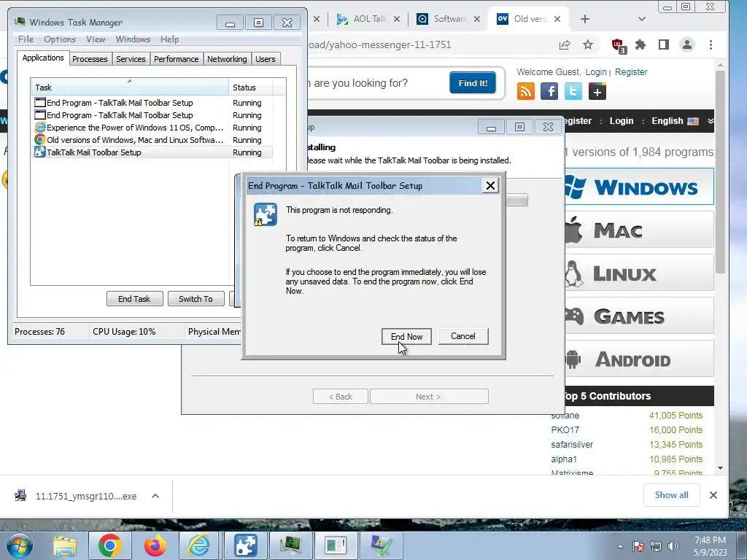Click the website search input field

pos(376,83)
